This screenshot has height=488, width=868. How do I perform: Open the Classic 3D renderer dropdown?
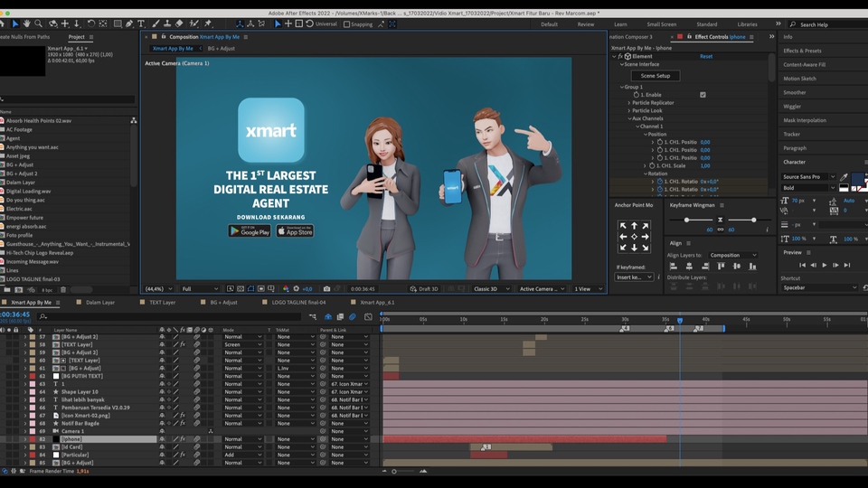[492, 289]
